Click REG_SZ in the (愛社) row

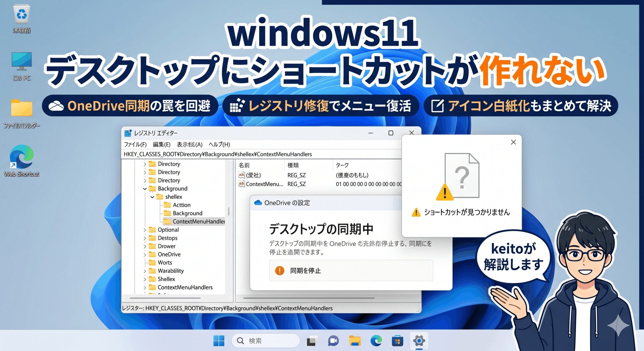[x=297, y=175]
